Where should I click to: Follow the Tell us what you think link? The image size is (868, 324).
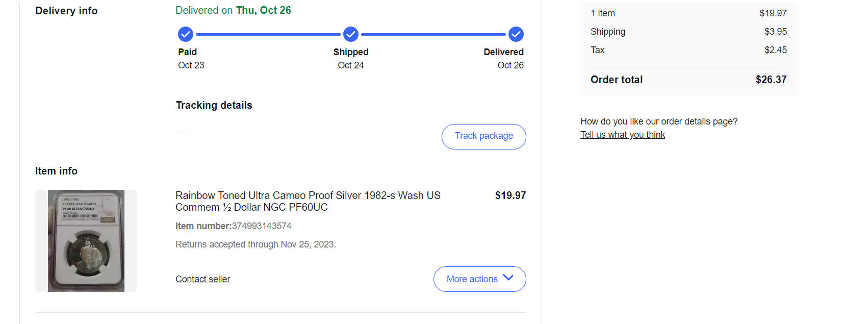(x=622, y=135)
